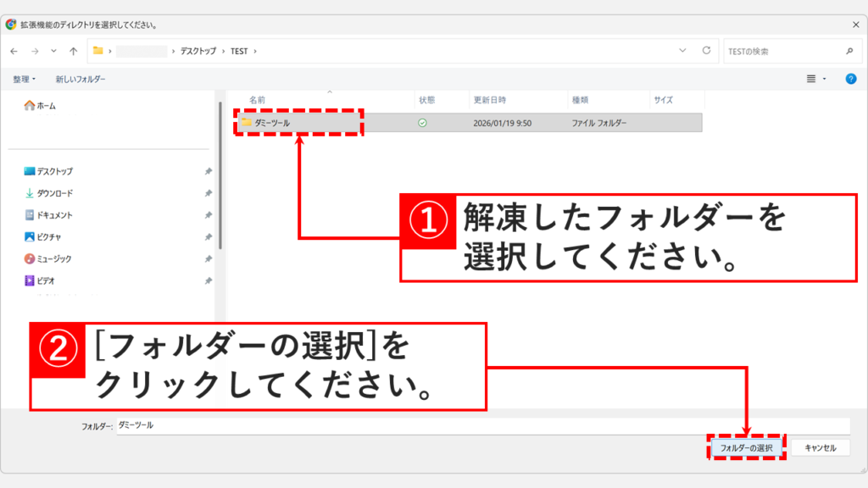Click the back navigation arrow
Viewport: 868px width, 488px height.
(x=15, y=51)
